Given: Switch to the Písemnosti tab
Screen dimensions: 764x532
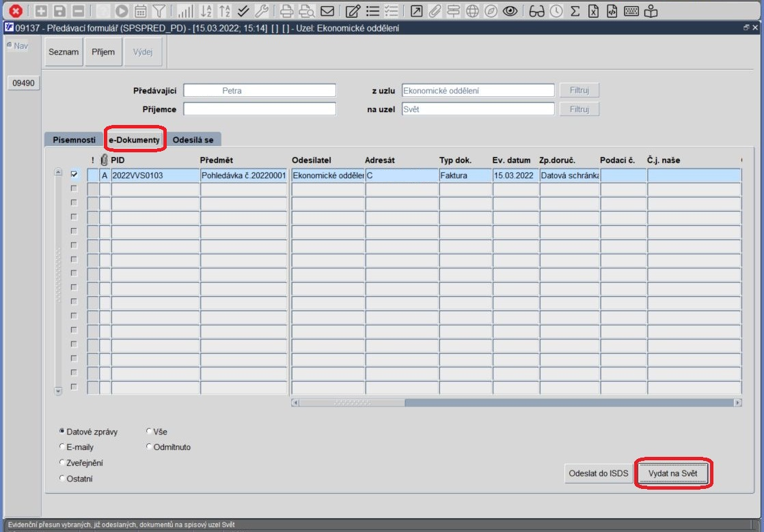Looking at the screenshot, I should pos(74,140).
